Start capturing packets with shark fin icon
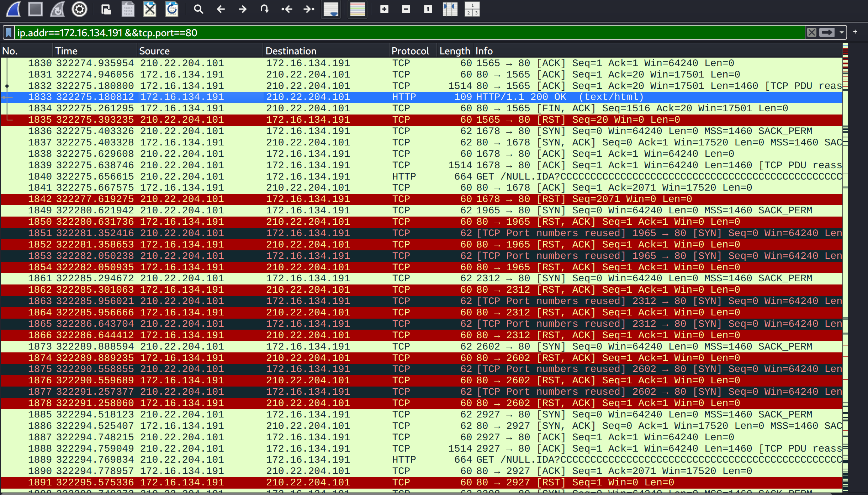868x495 pixels. pyautogui.click(x=13, y=9)
